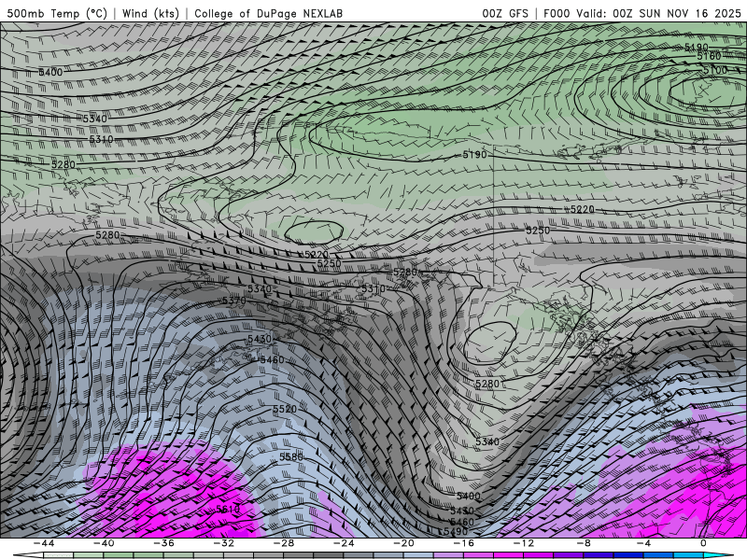Select the 5520 height contour label

tap(285, 409)
